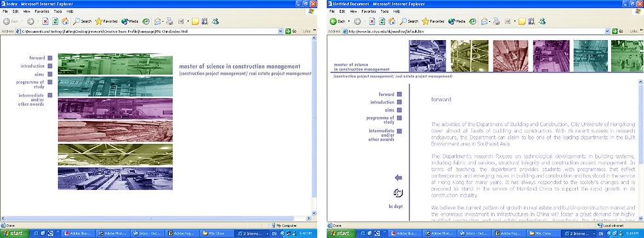Expand the Links chevron in the Index window
Viewport: 644px width, 238px height.
click(x=315, y=31)
